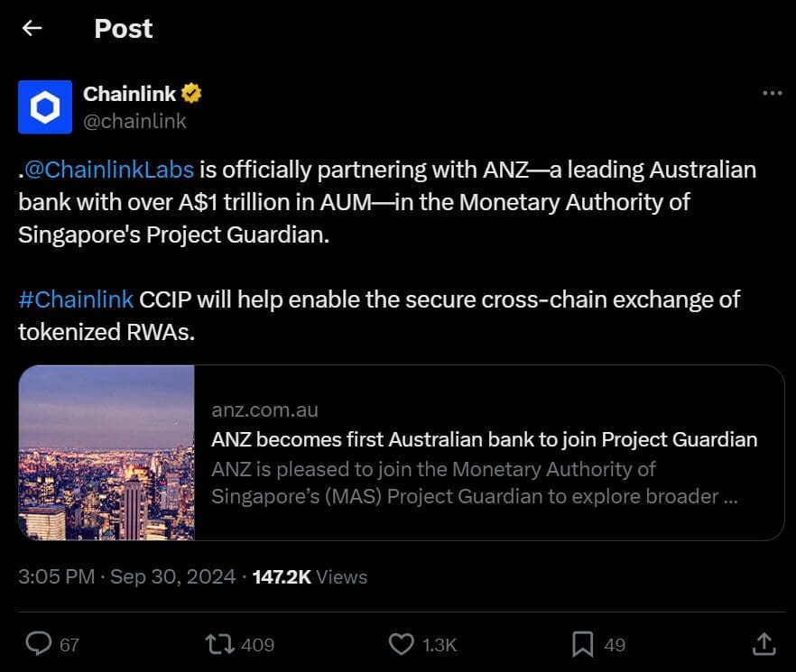
Task: Share the post via the share icon
Action: (764, 644)
